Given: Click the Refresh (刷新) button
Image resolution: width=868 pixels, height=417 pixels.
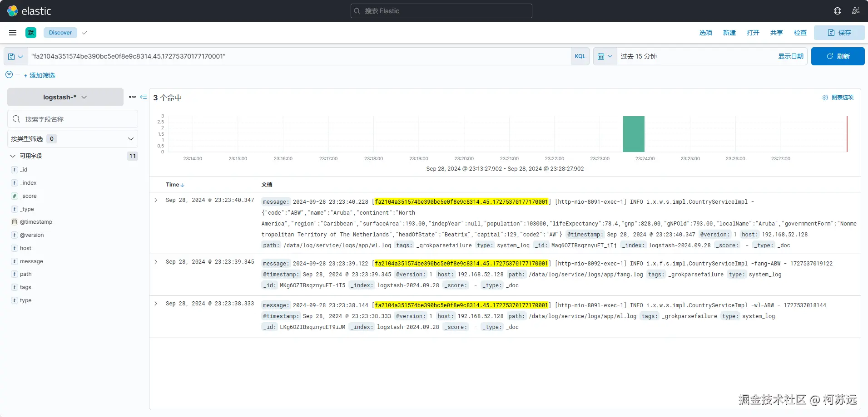Looking at the screenshot, I should coord(838,56).
